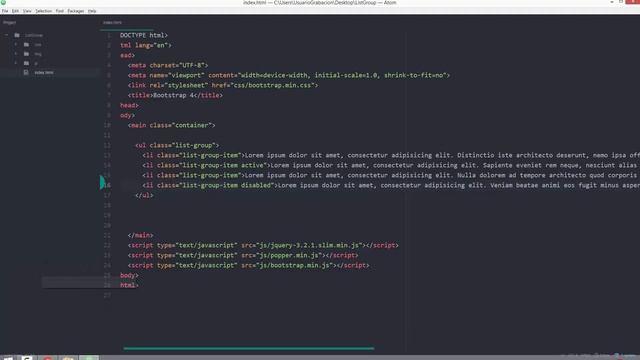Open the Find menu
Viewport: 640px width, 360px height.
pyautogui.click(x=60, y=11)
